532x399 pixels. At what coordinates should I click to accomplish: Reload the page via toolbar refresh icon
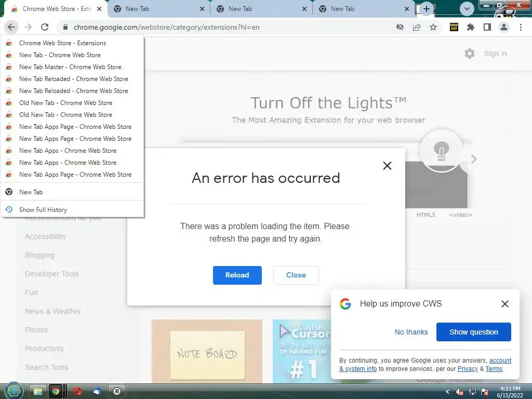click(x=45, y=27)
